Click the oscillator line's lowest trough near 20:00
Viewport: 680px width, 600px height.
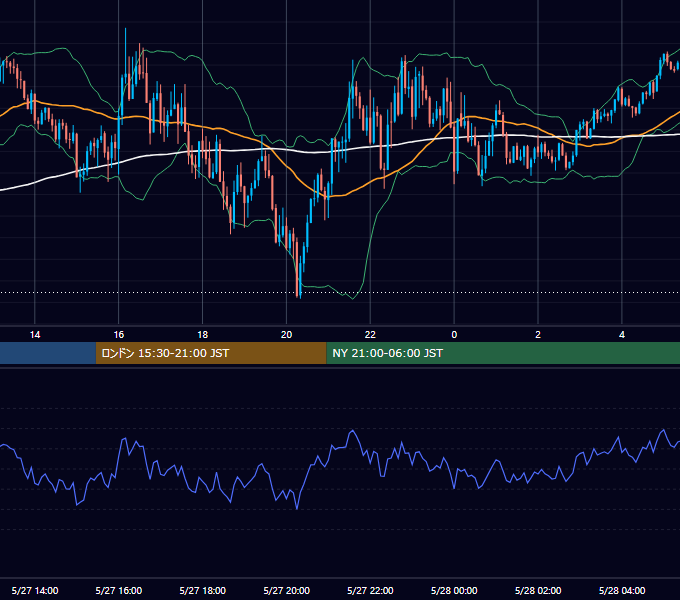297,508
